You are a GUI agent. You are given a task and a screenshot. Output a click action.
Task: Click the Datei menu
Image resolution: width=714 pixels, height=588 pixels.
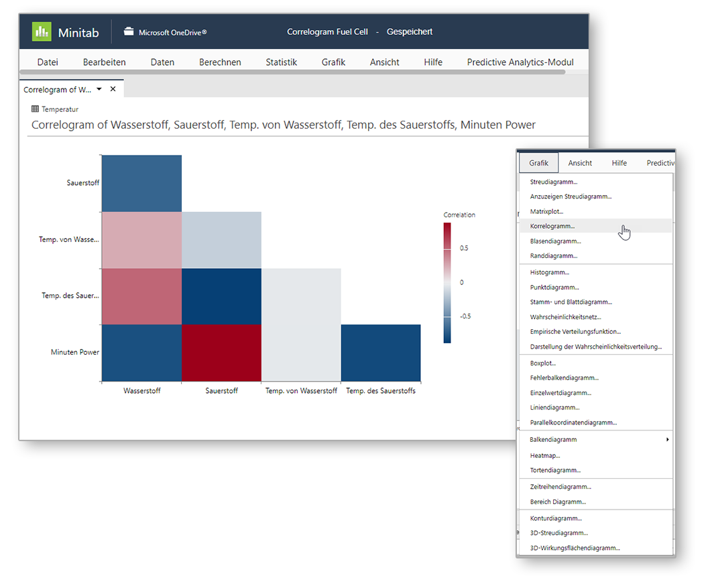(48, 62)
